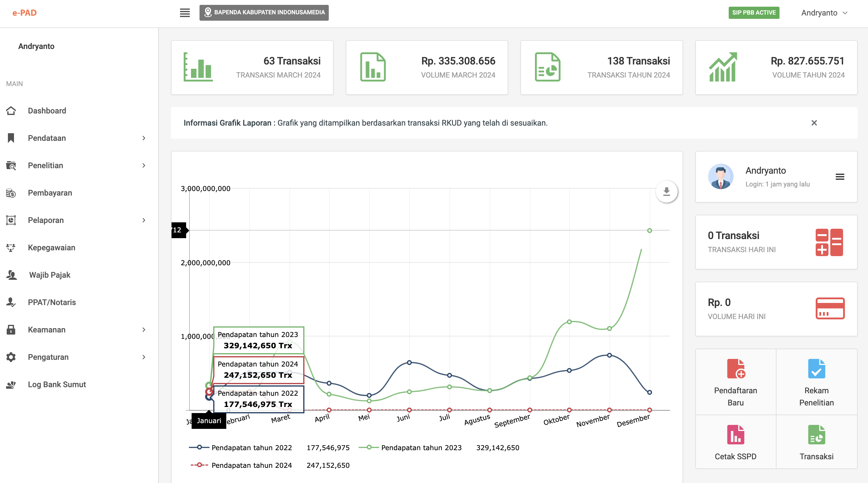The image size is (868, 483).
Task: Open the profile card menu icon
Action: point(840,177)
